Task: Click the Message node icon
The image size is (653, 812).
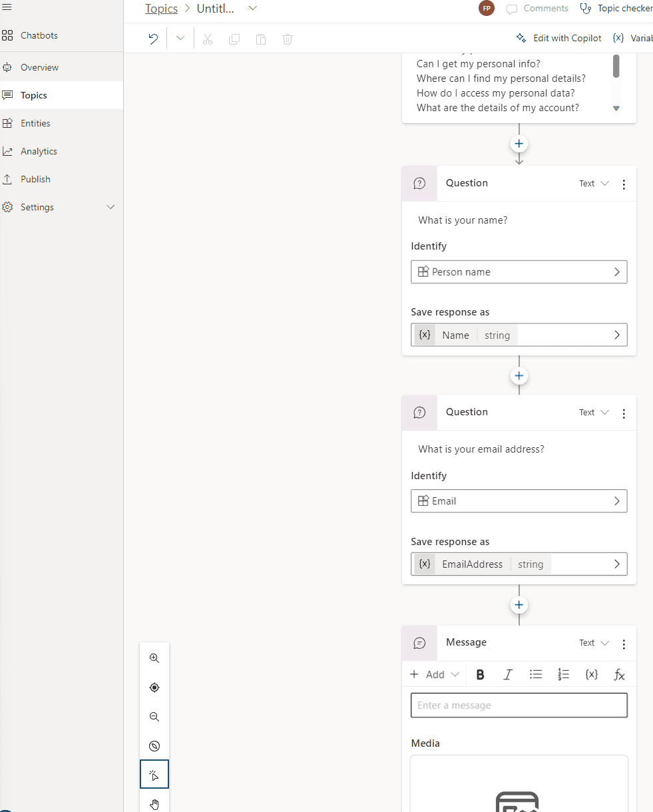Action: pyautogui.click(x=419, y=643)
